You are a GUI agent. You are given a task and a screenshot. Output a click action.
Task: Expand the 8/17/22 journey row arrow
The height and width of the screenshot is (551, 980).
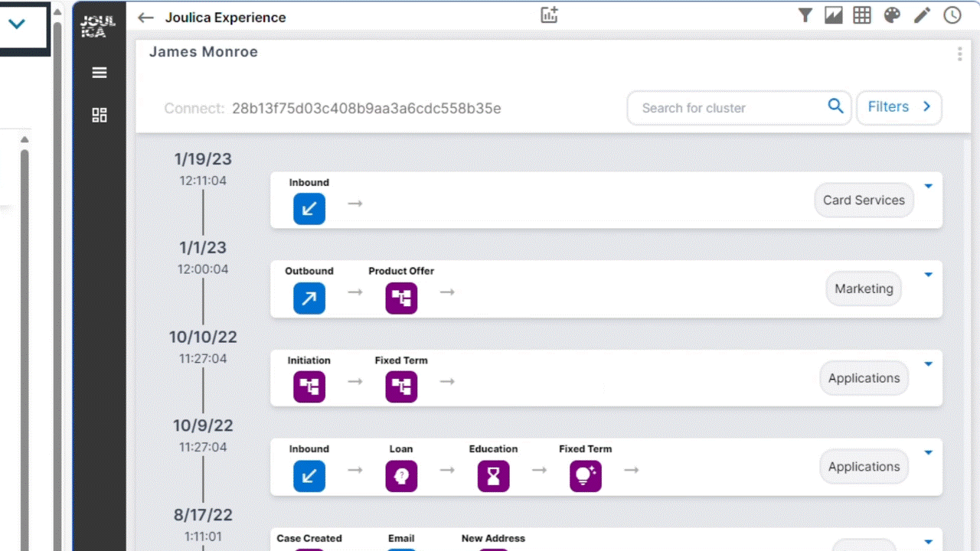tap(928, 542)
